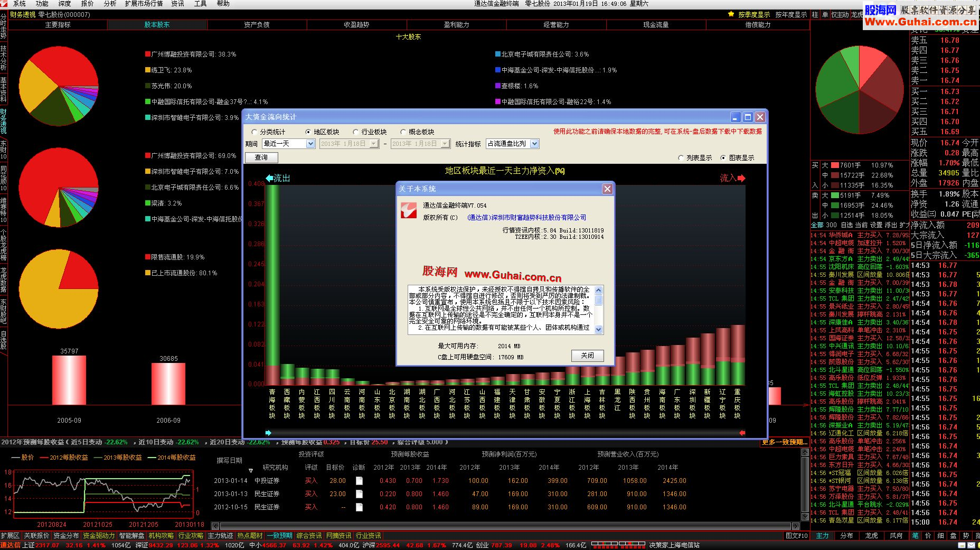Open the company link 深圳市财富趋势科技股份有限公司
This screenshot has height=550, width=980.
coord(527,218)
